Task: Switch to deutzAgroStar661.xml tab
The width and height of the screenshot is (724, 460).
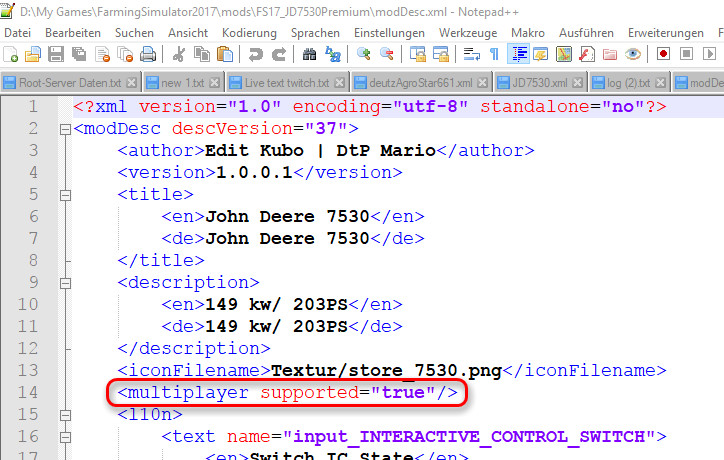Action: tap(420, 83)
